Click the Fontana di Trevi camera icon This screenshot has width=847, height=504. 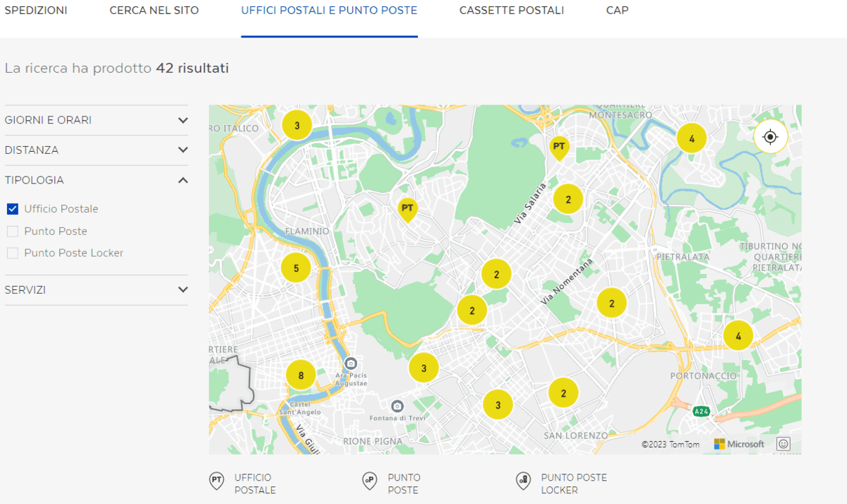397,406
